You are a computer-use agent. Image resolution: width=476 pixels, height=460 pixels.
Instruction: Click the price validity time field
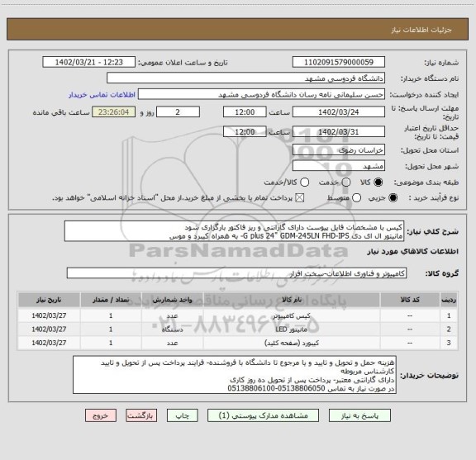pos(245,131)
